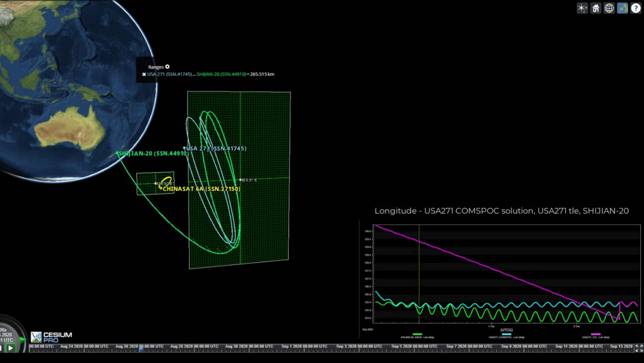This screenshot has height=363, width=644.
Task: Click the green speed pointer on animation dial
Action: [x=23, y=339]
